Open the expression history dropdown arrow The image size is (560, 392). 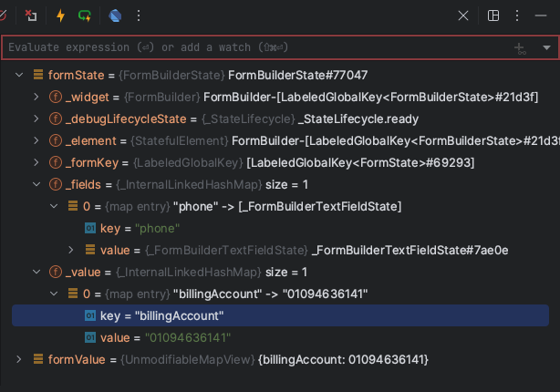(546, 47)
